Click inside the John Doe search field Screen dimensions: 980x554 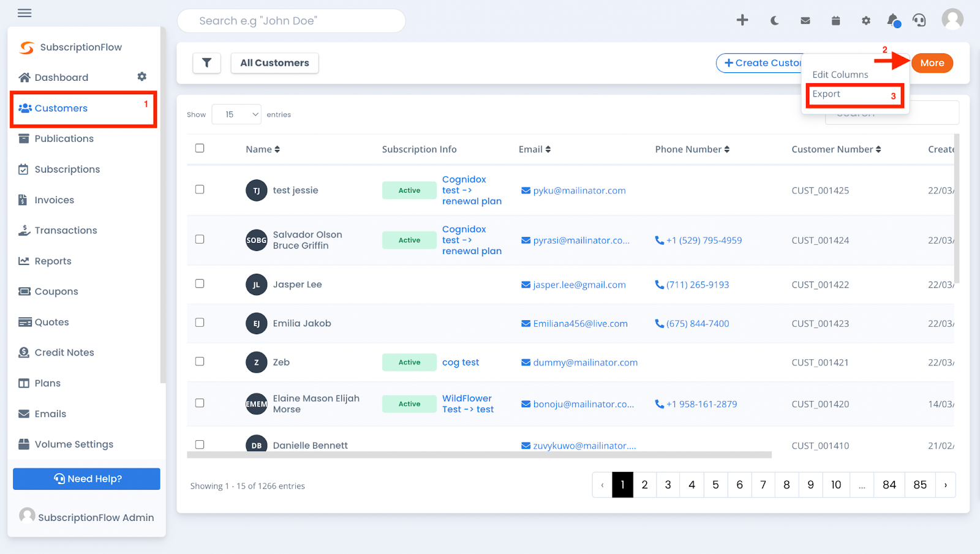pyautogui.click(x=291, y=20)
